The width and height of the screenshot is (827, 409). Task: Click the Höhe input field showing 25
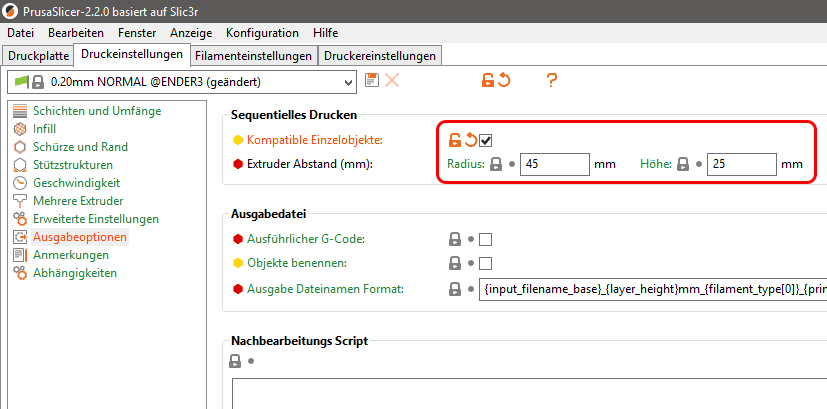[x=742, y=164]
